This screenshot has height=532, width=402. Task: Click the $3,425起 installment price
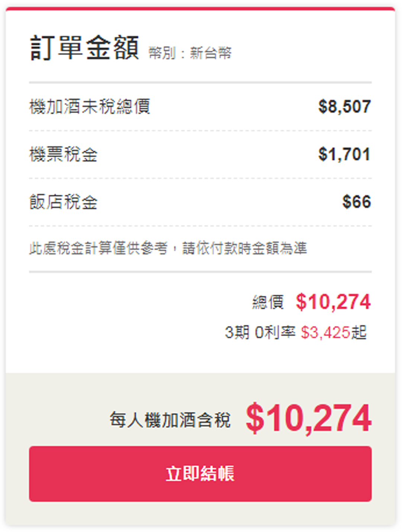tap(334, 332)
